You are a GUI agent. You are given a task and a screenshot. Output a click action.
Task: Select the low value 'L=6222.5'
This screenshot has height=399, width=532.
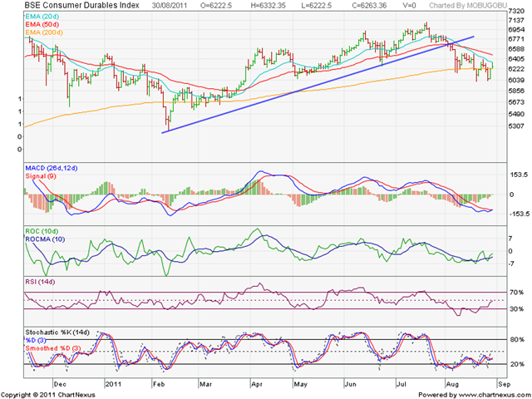[316, 6]
